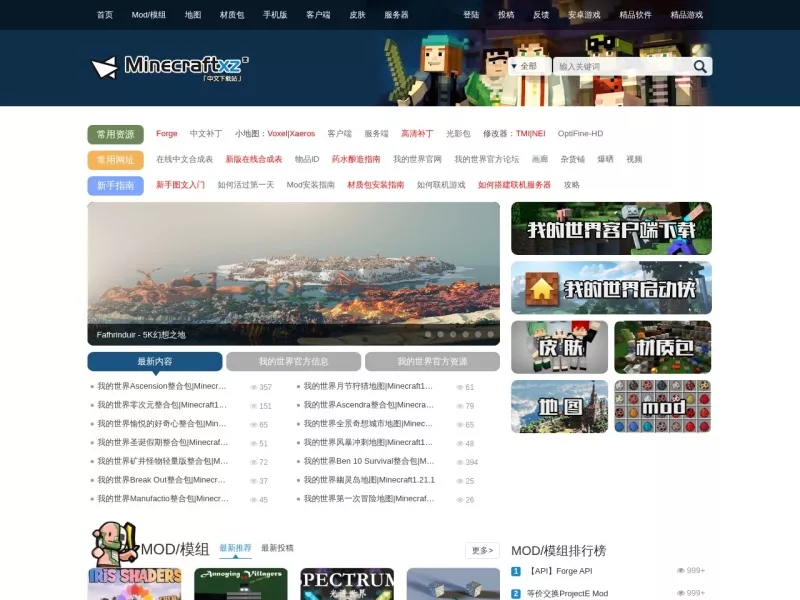Open 首页 in the top navigation
800x600 pixels.
(105, 15)
